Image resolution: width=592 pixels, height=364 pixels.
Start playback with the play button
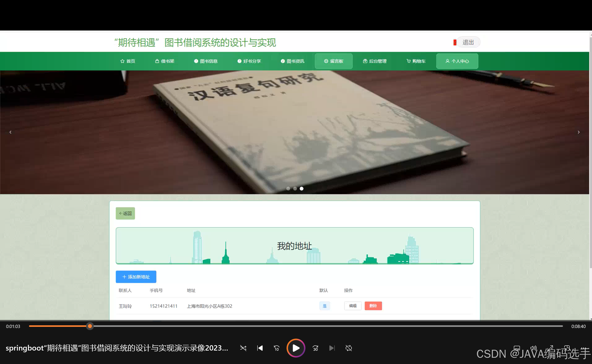point(296,348)
